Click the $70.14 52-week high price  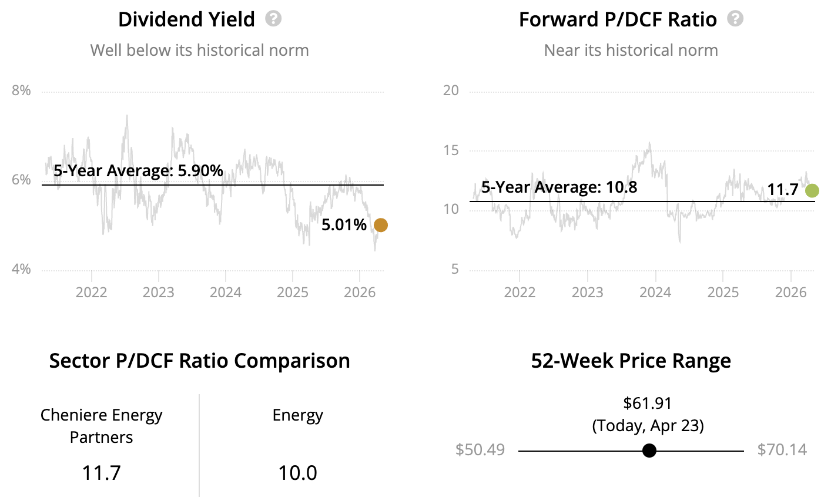782,450
